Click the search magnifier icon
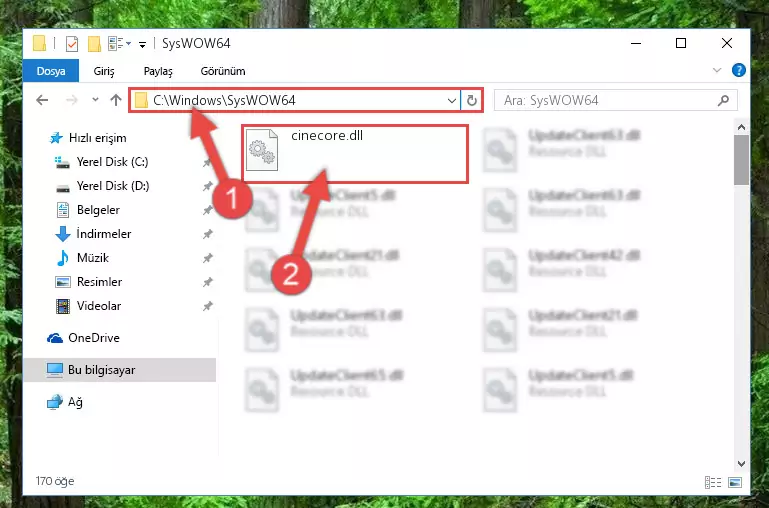The image size is (769, 508). pyautogui.click(x=723, y=101)
